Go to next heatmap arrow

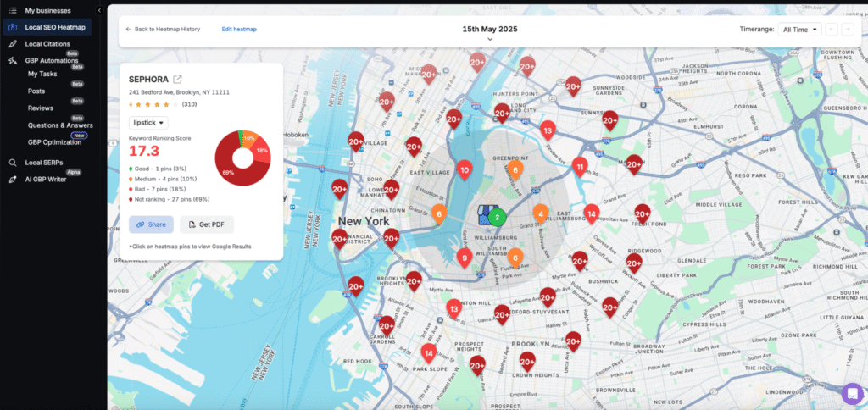[847, 30]
